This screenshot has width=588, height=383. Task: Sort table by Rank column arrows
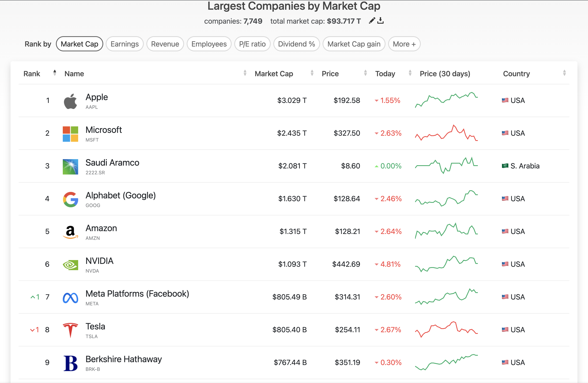55,73
